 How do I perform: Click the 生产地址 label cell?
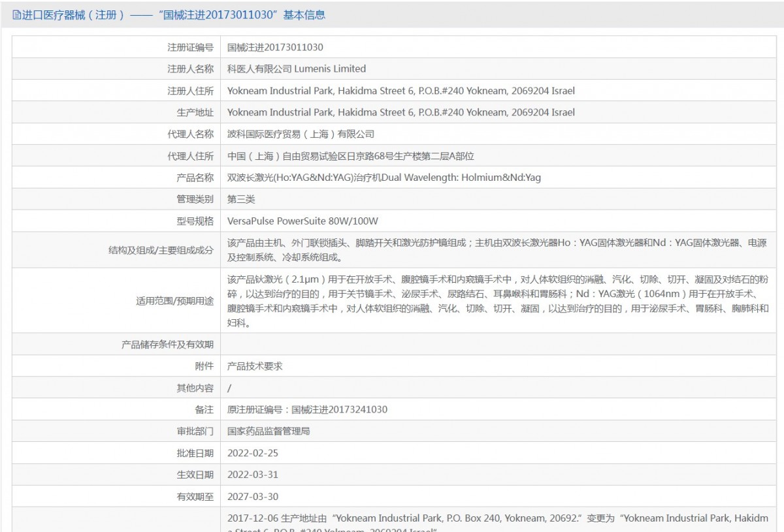coord(116,112)
